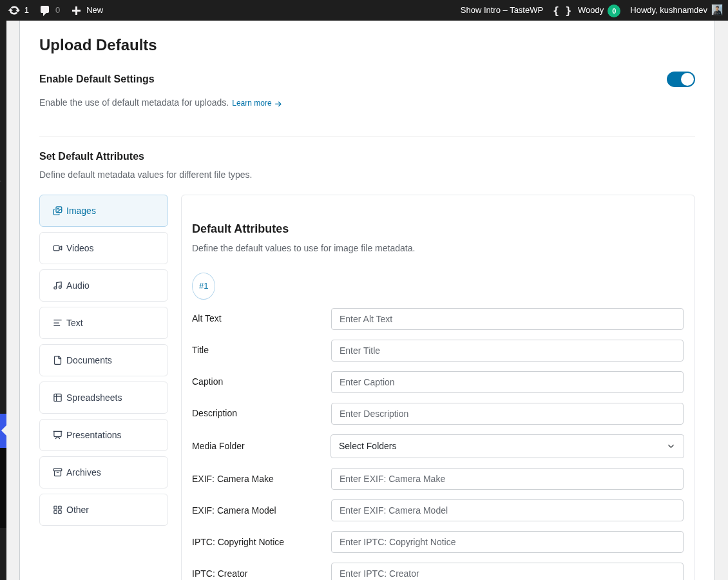This screenshot has height=580, width=728.
Task: Select the Audio music note icon
Action: pos(57,285)
